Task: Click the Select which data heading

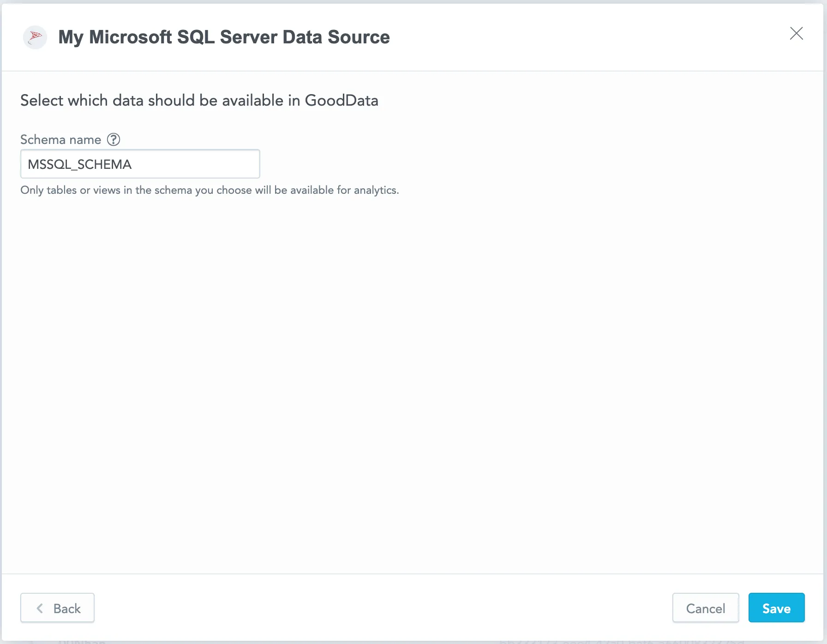Action: 199,100
